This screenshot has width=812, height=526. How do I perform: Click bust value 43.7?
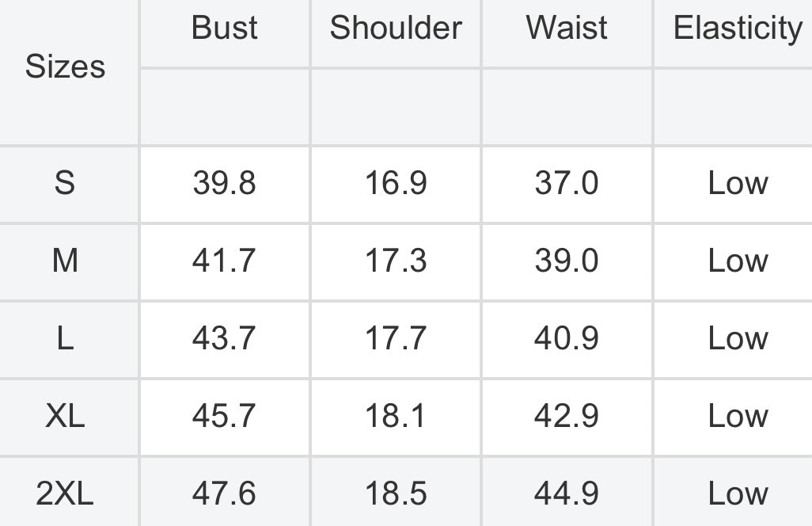click(224, 338)
